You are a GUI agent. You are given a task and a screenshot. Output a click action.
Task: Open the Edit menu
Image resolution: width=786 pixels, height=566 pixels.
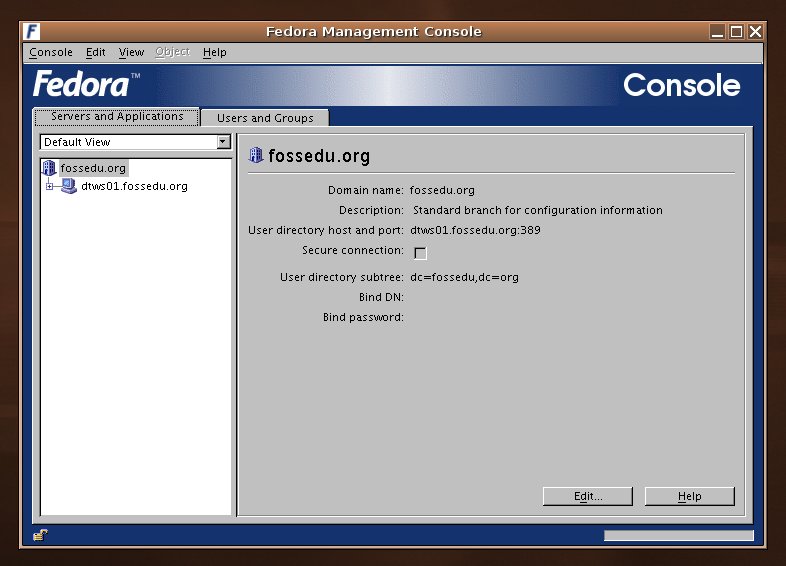click(95, 52)
